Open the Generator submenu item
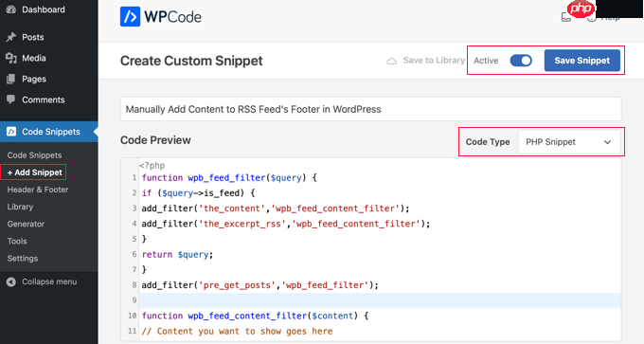The image size is (644, 344). pos(26,224)
